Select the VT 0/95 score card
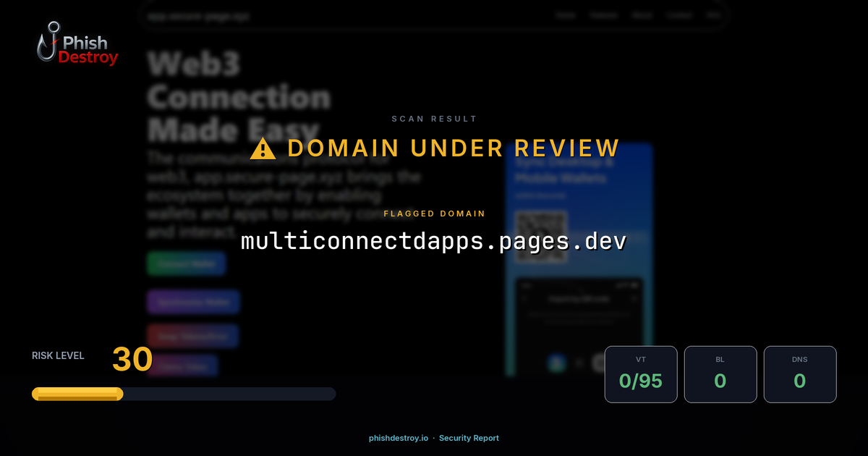868x456 pixels. (x=641, y=374)
